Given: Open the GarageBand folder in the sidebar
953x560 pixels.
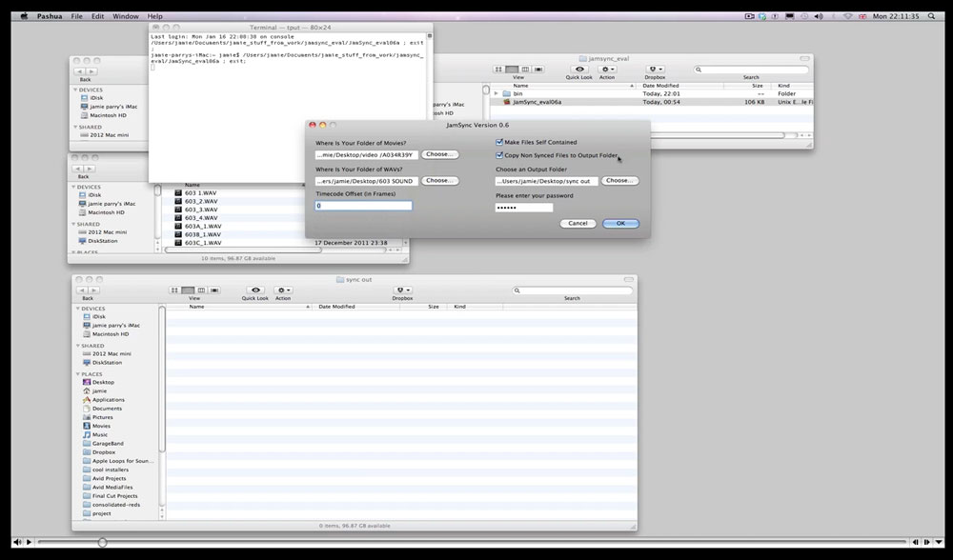Looking at the screenshot, I should click(108, 444).
